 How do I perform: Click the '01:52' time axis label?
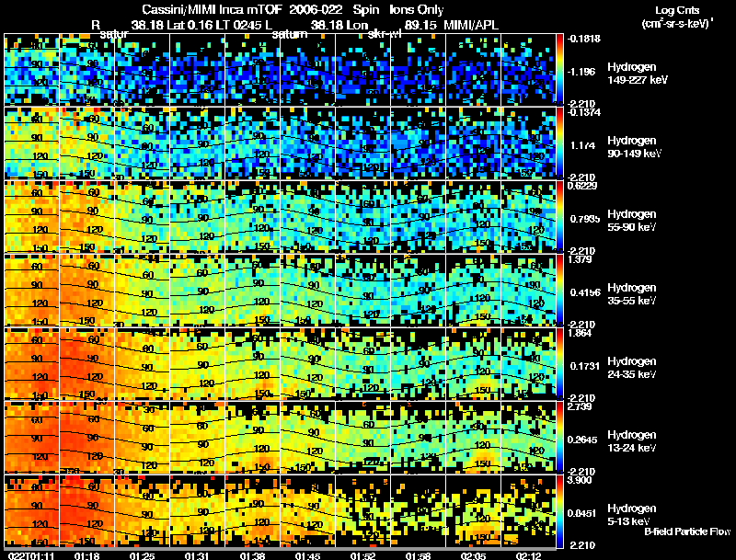362,556
